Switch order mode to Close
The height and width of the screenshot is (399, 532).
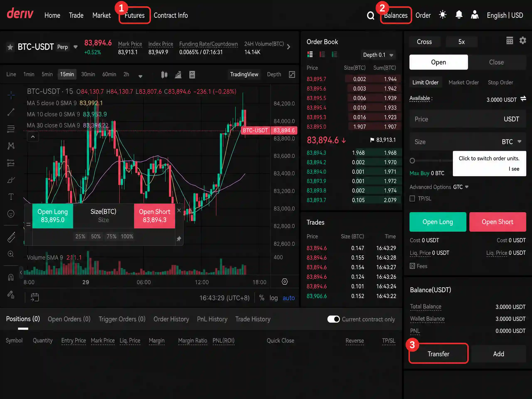coord(496,62)
